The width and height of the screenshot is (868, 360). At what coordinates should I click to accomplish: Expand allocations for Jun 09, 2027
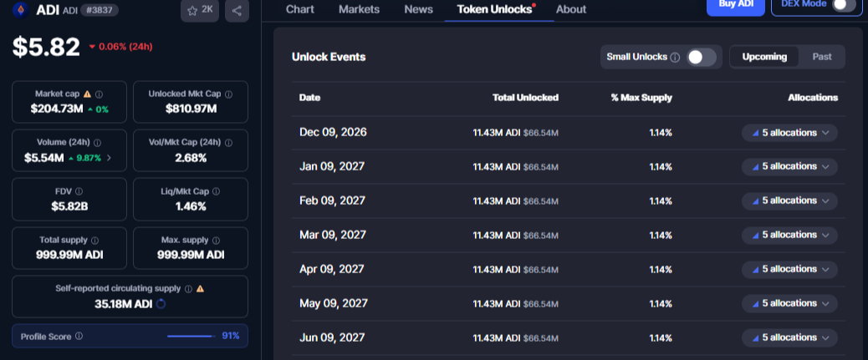pyautogui.click(x=789, y=338)
